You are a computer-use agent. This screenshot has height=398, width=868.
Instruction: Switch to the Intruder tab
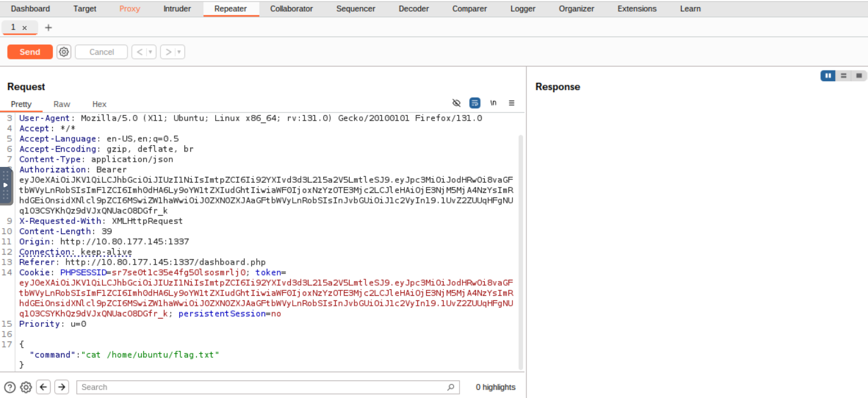(177, 9)
